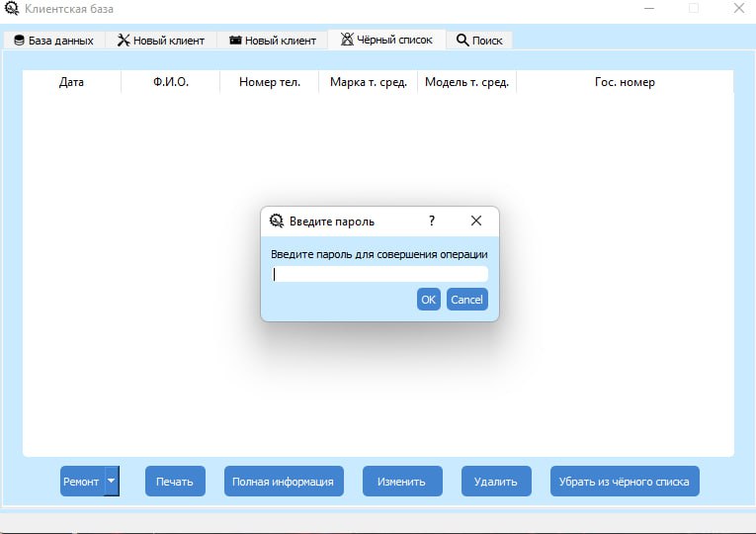The image size is (756, 534).
Task: Open Полная информация
Action: [x=284, y=481]
